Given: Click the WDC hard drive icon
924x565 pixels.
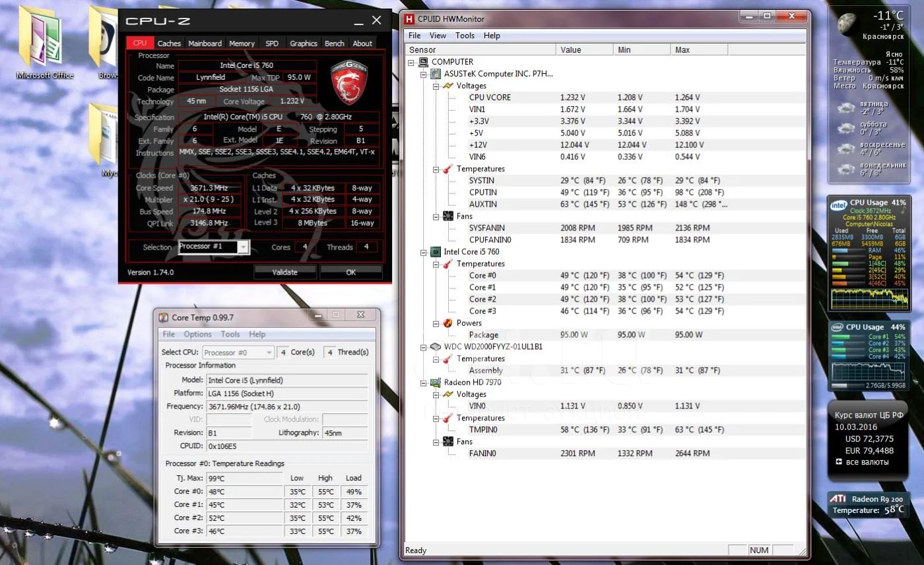Looking at the screenshot, I should pos(436,347).
